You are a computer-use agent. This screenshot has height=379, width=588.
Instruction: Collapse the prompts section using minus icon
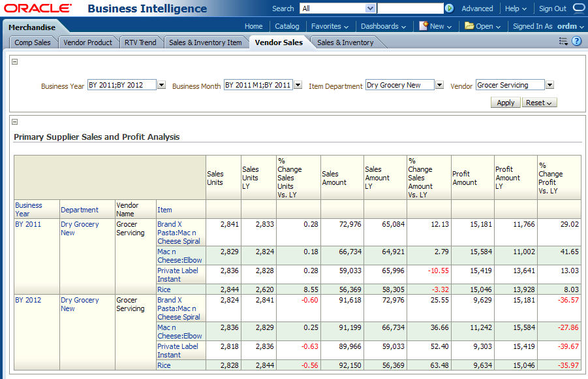15,62
